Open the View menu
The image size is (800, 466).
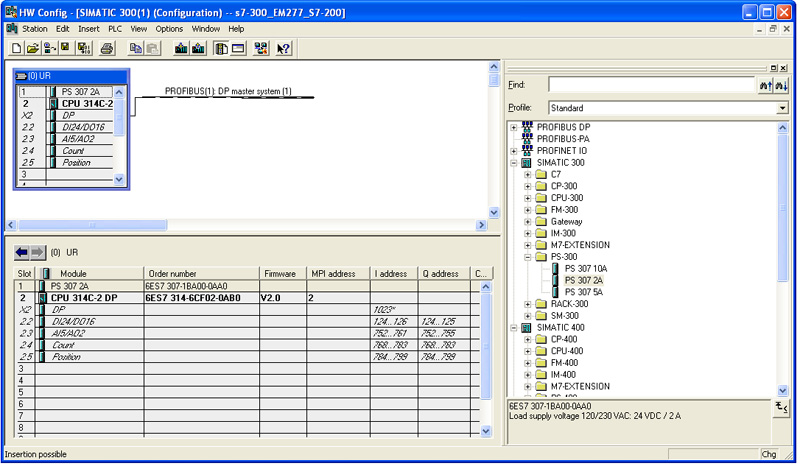coord(138,29)
